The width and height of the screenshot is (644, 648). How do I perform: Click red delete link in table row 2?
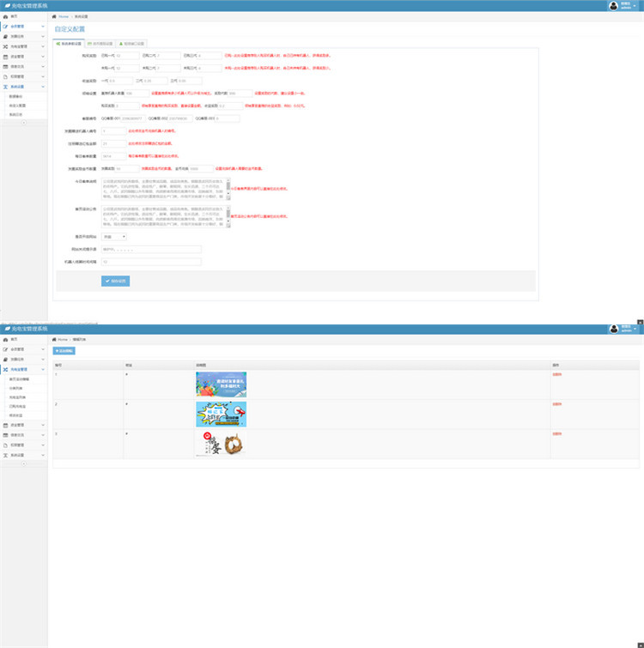[x=556, y=404]
